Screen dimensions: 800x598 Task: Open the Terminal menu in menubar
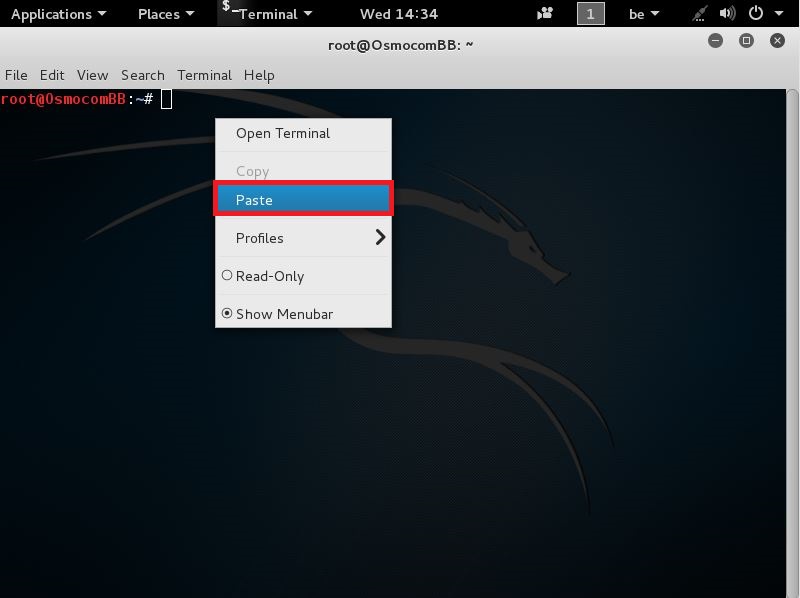tap(204, 76)
